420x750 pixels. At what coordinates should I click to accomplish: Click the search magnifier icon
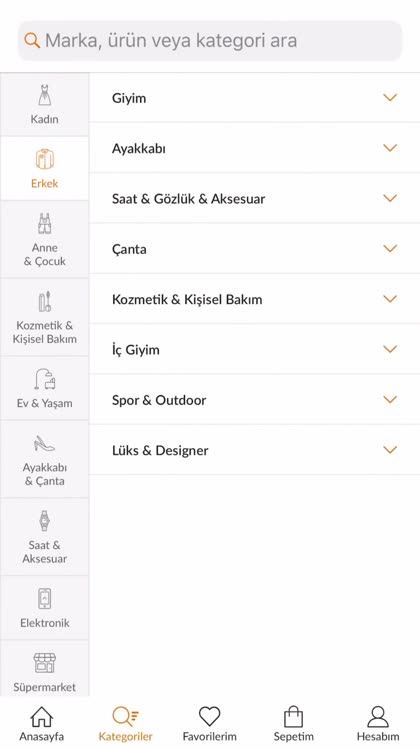point(32,41)
